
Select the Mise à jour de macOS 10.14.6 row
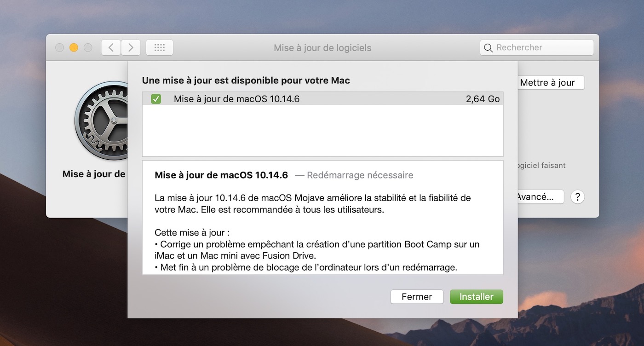(x=322, y=99)
